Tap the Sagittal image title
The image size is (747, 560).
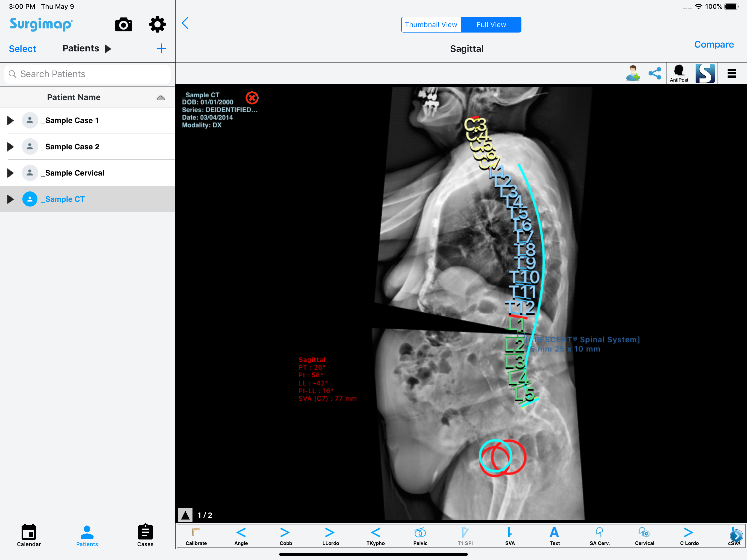pos(467,49)
